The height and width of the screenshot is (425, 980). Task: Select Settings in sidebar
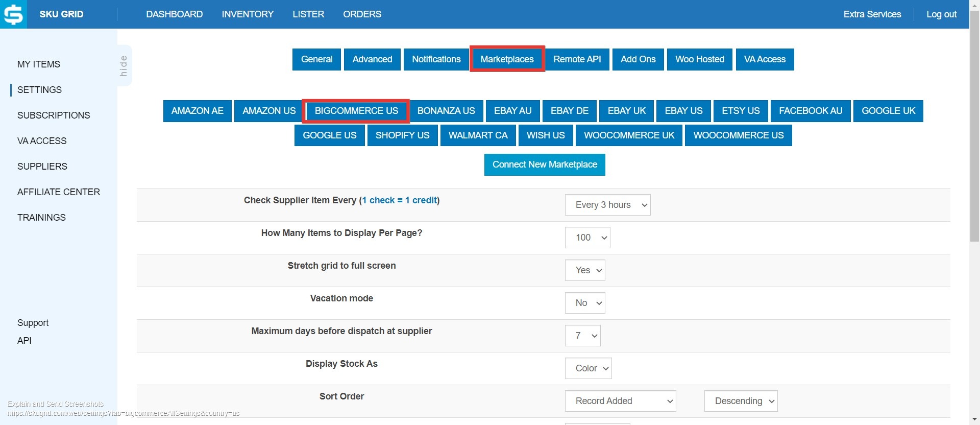39,90
